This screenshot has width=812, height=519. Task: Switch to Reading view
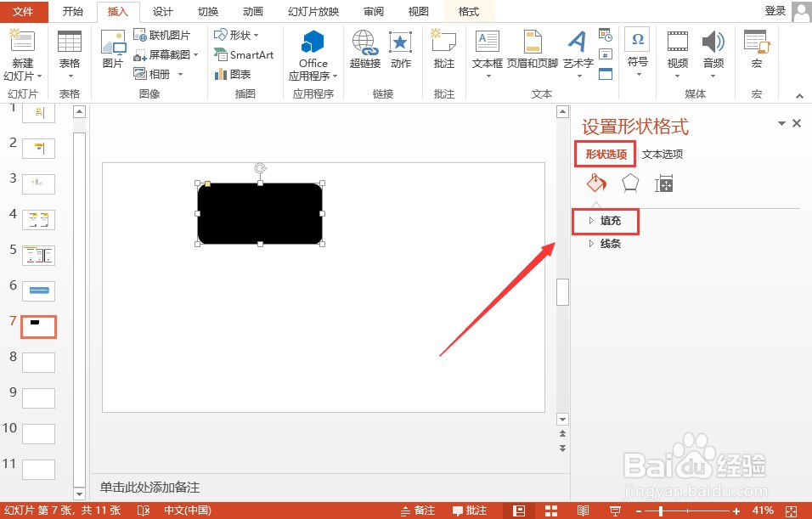584,511
